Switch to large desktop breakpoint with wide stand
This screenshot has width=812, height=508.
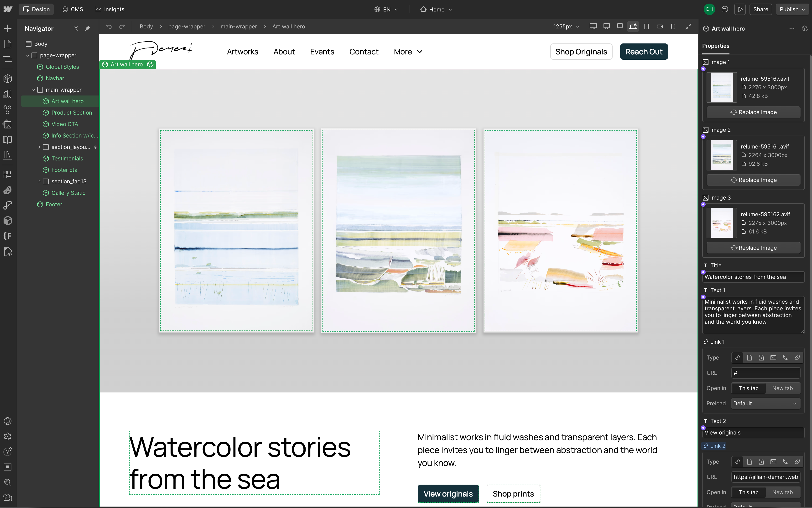[593, 26]
